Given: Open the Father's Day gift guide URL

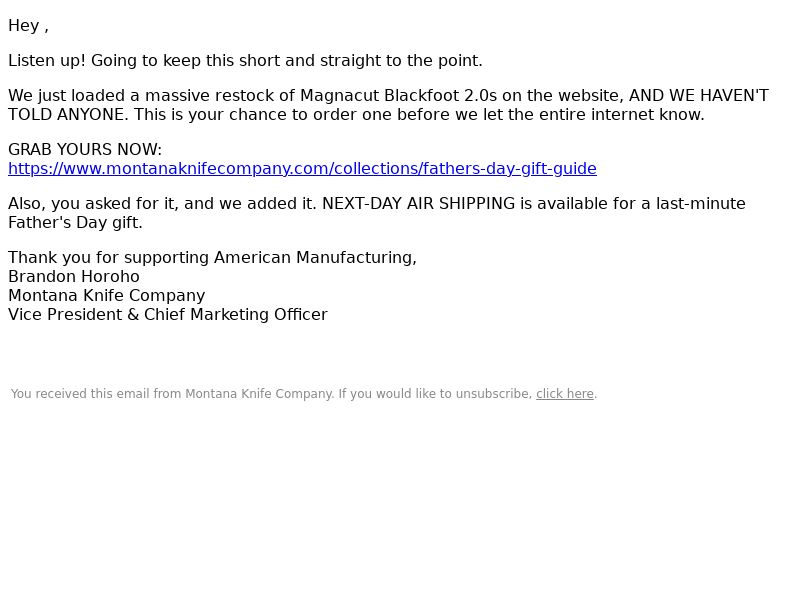Looking at the screenshot, I should pyautogui.click(x=302, y=168).
